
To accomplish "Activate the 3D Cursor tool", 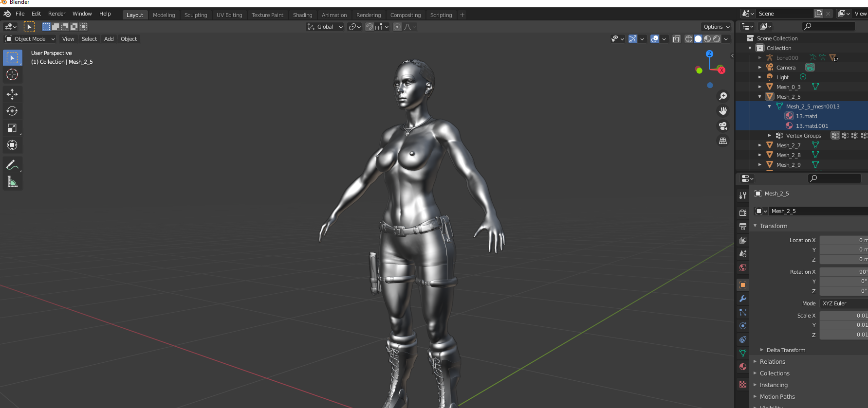I will (12, 74).
